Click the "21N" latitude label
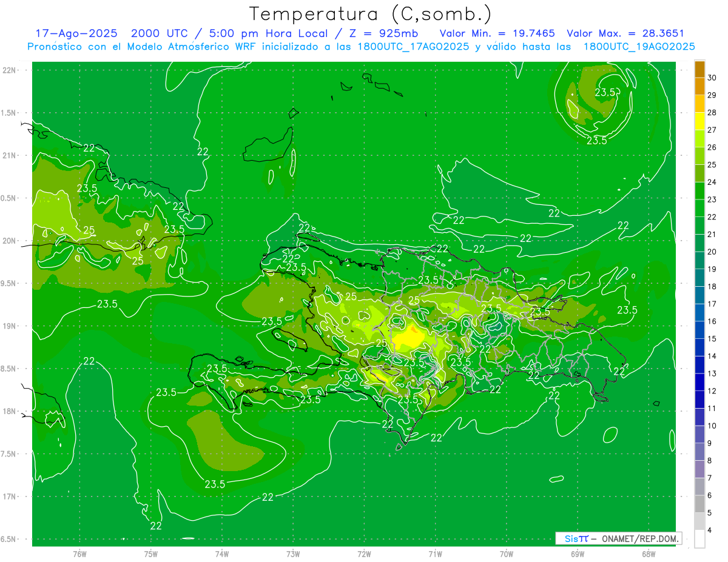 pyautogui.click(x=9, y=155)
